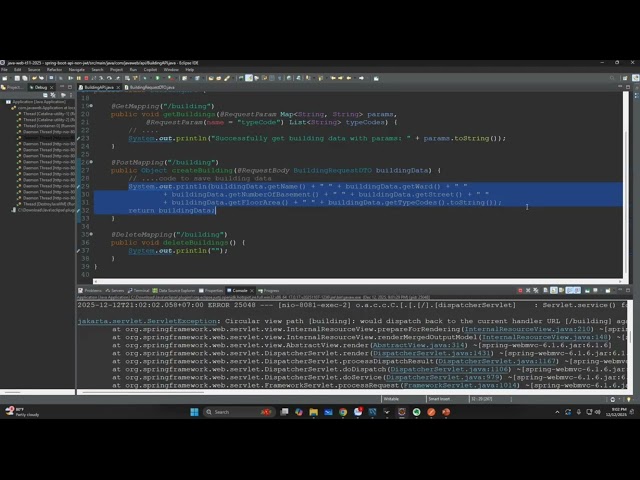Open the Progress tab
Viewport: 640px width, 480px height.
click(x=268, y=290)
